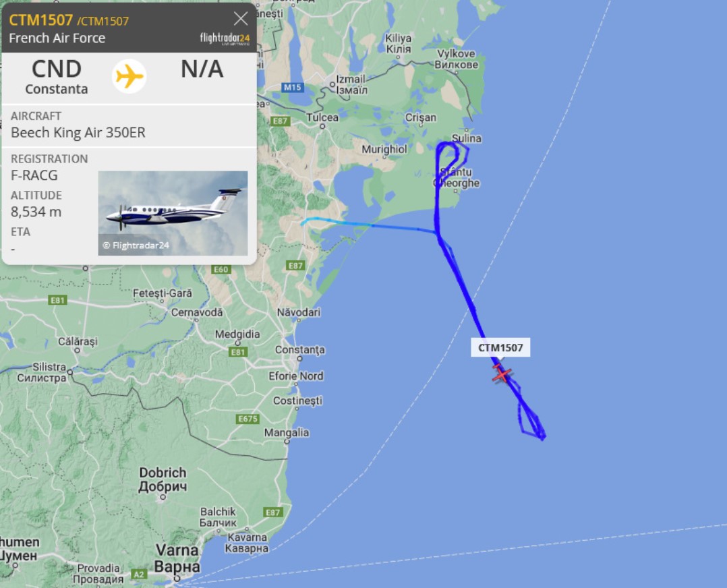Click the N/A destination field

coord(202,69)
